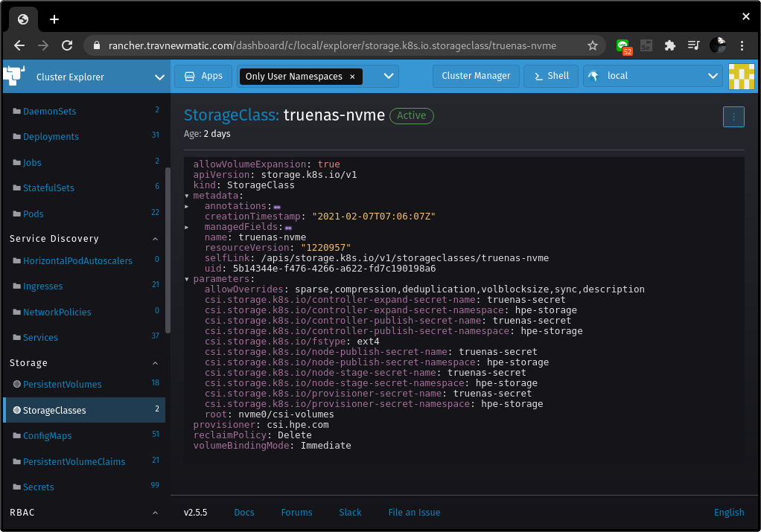761x532 pixels.
Task: Open the Forums footer link
Action: (x=296, y=513)
